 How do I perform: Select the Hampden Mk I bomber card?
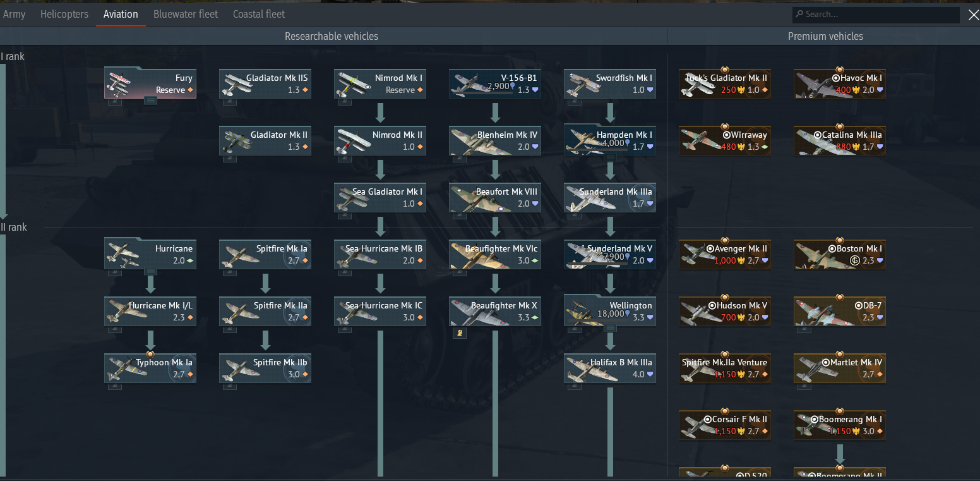pyautogui.click(x=610, y=141)
